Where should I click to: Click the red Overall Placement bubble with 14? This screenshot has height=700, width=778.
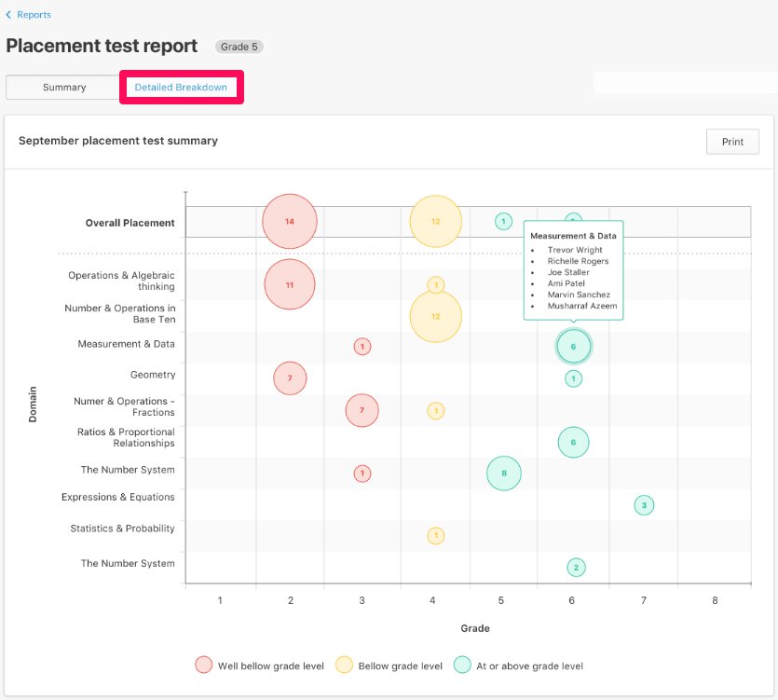click(x=290, y=222)
